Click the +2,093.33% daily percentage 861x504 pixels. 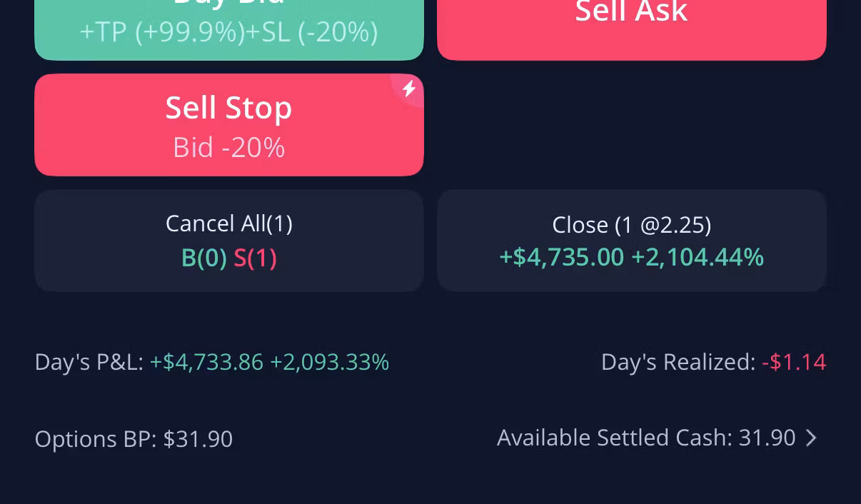[x=329, y=363]
